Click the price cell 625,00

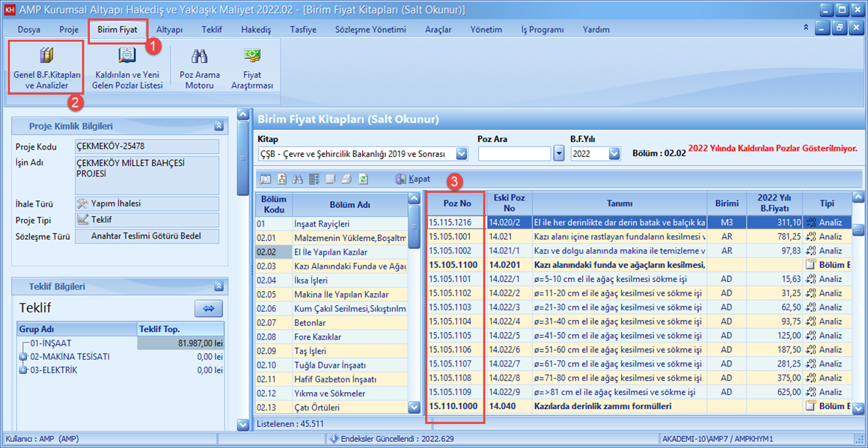click(774, 392)
